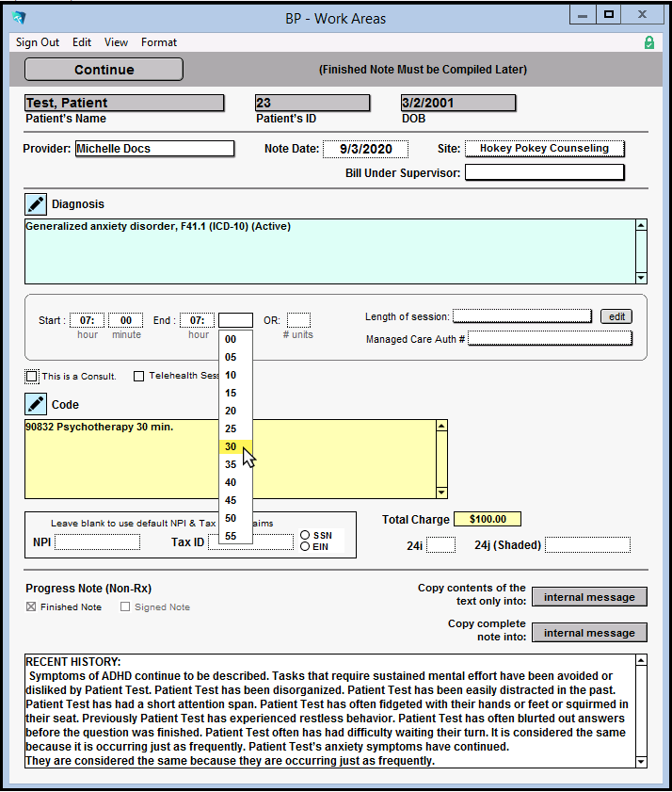Select the SSN radio button
The width and height of the screenshot is (672, 792).
coord(305,535)
